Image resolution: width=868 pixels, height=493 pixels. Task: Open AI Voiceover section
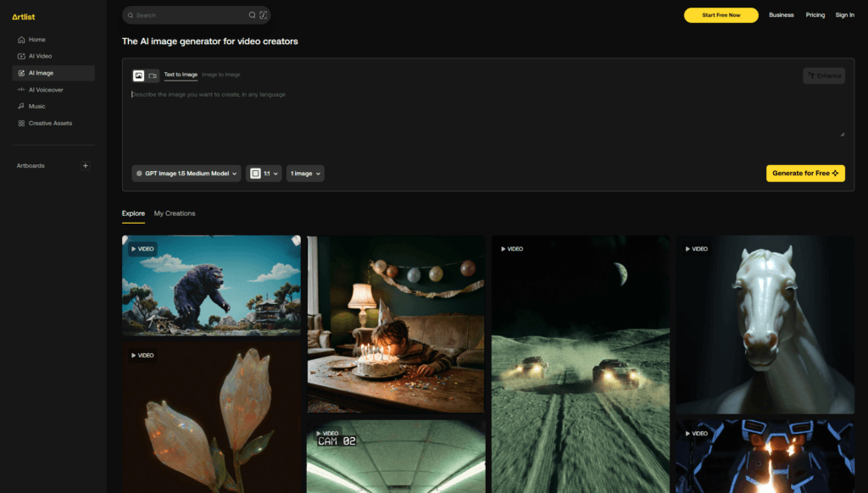click(45, 90)
